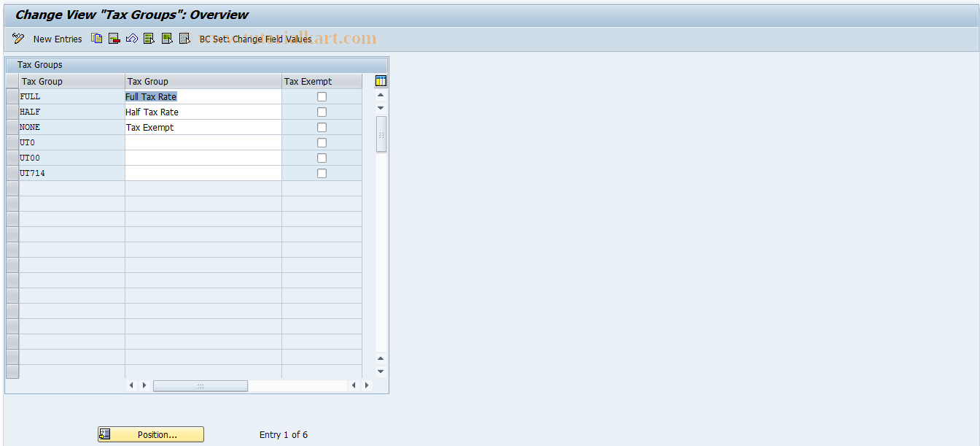980x446 pixels.
Task: Select the NONE row selector
Action: [12, 127]
